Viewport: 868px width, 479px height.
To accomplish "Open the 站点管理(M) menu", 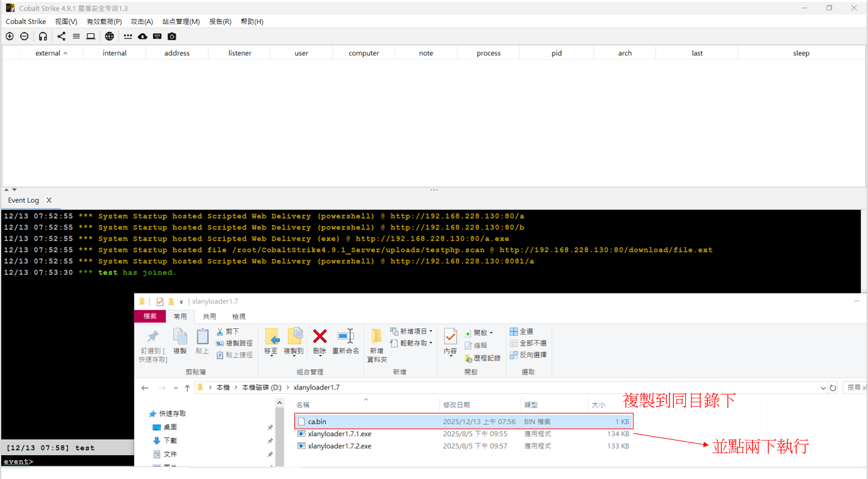I will pyautogui.click(x=181, y=21).
